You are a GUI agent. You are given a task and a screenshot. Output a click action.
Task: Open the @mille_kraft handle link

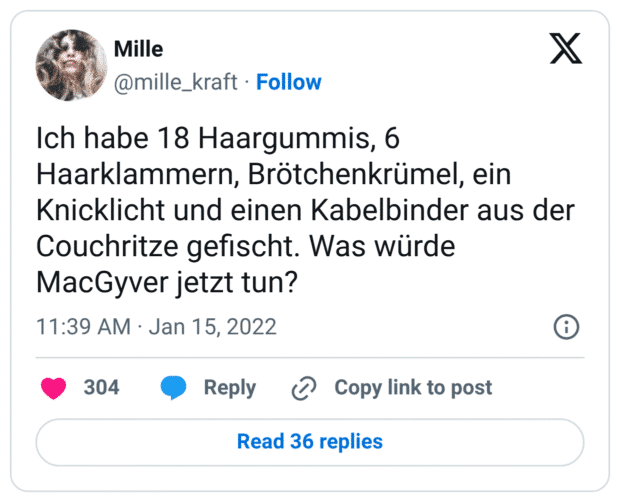[177, 82]
